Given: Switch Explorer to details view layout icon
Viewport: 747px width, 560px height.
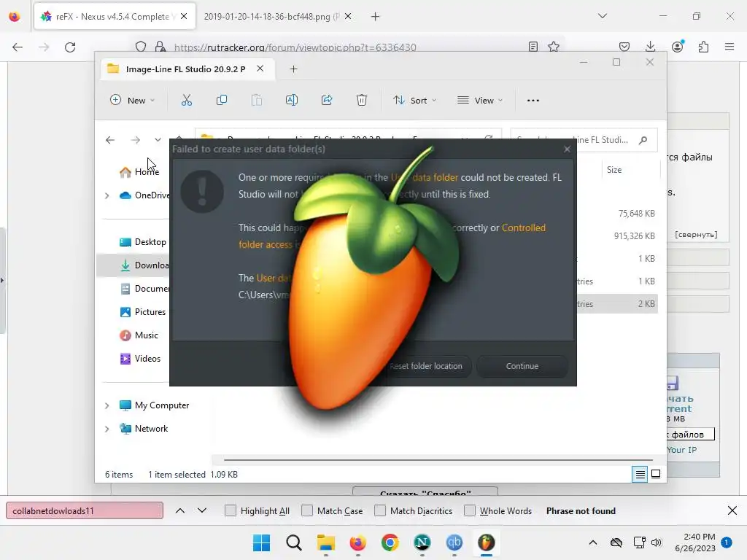Looking at the screenshot, I should tap(640, 474).
